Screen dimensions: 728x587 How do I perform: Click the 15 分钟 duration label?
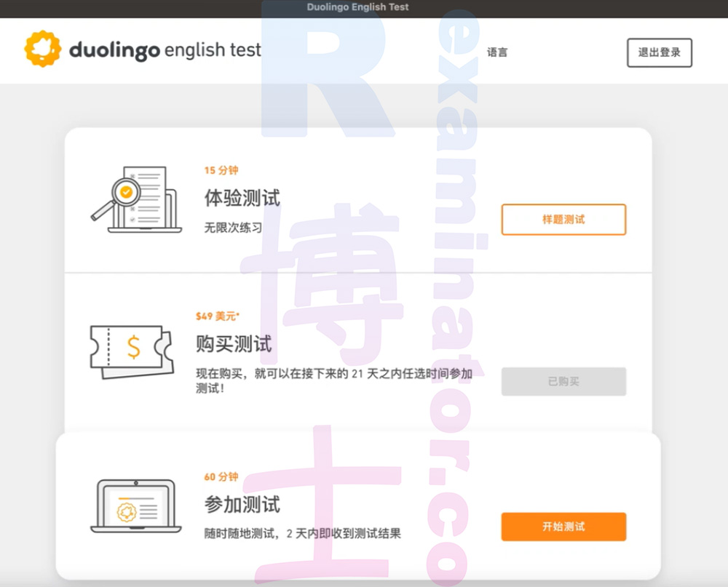(221, 170)
